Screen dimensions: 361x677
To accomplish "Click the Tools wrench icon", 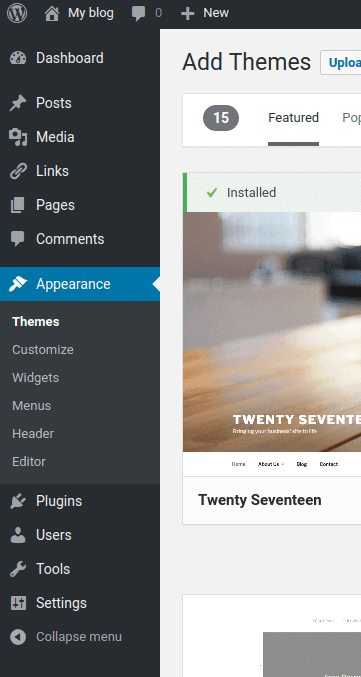I will pos(18,569).
